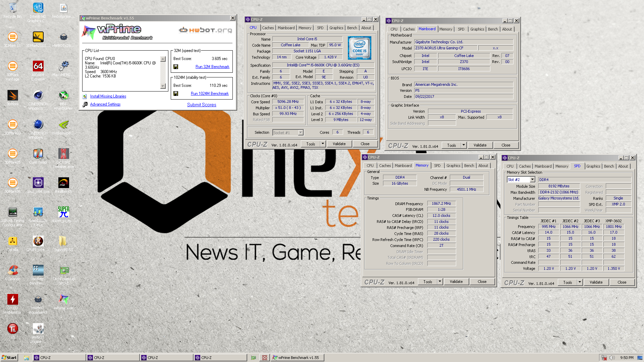Image resolution: width=644 pixels, height=362 pixels.
Task: Open Explorer folder icon on taskbar
Action: [26, 358]
